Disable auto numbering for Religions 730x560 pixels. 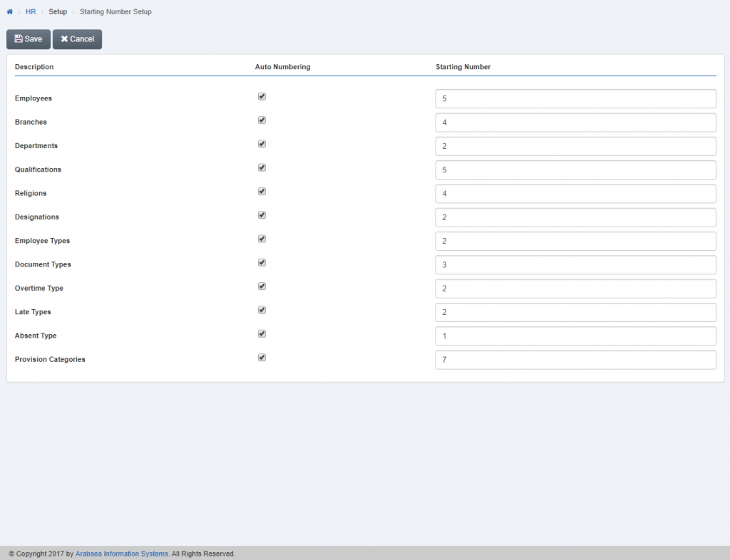262,191
